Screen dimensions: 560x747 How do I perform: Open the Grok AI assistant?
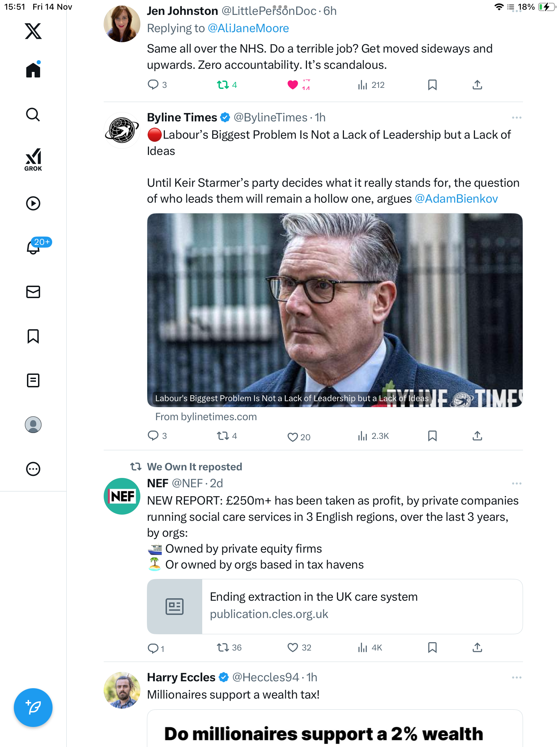[33, 159]
